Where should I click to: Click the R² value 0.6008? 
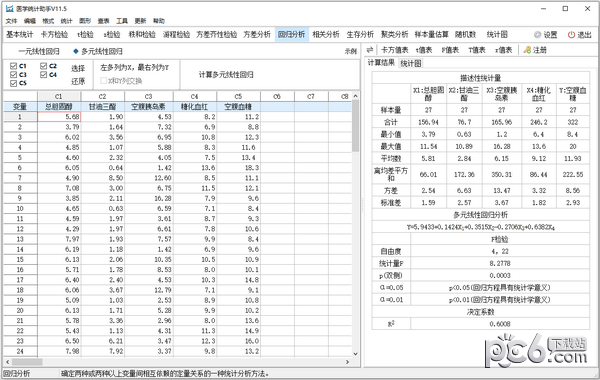[500, 324]
